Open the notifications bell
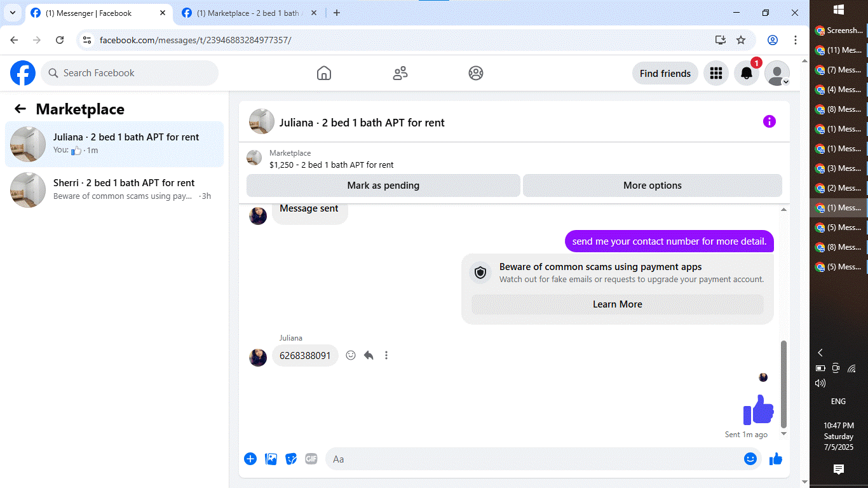Screen dimensions: 868x488 (747, 73)
